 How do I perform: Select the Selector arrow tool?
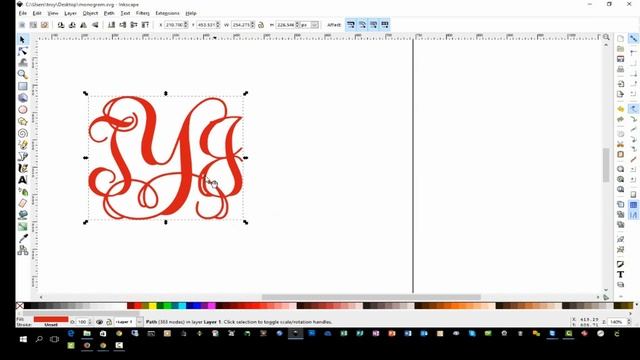(x=22, y=39)
